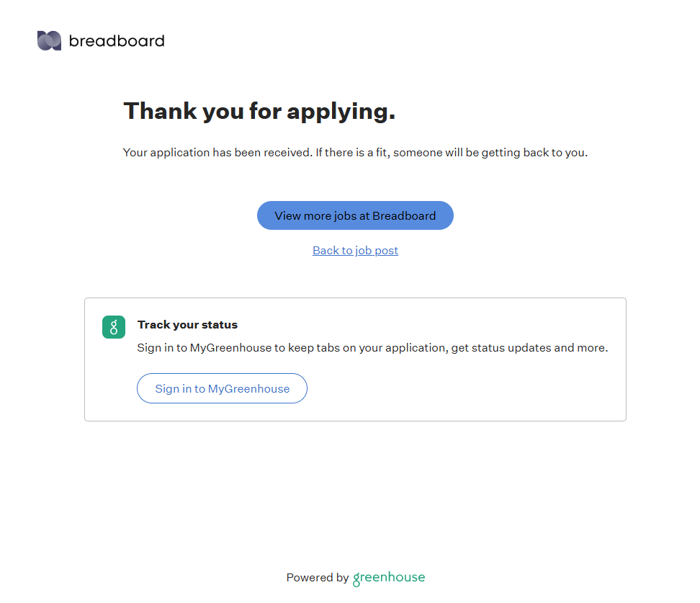Click the "status updates and more" phrase

tap(540, 348)
